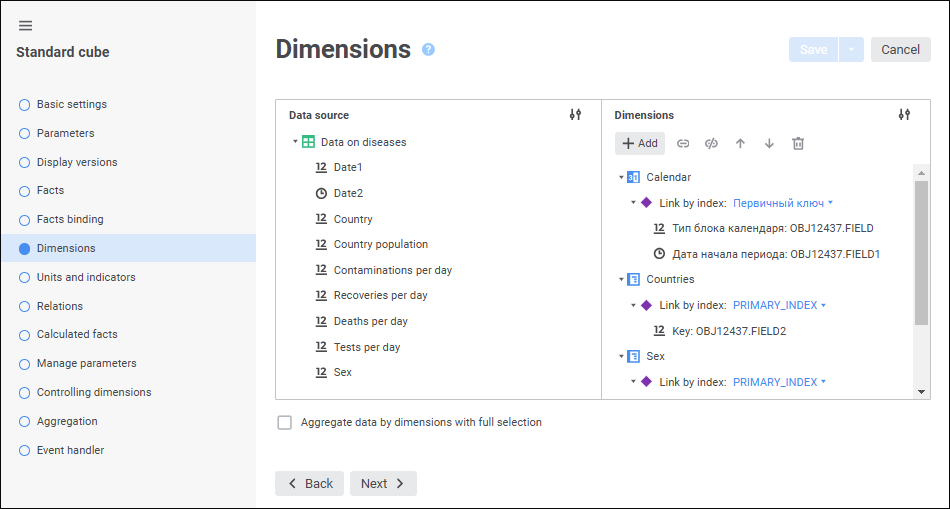Click the help icon beside Dimensions title

(428, 49)
